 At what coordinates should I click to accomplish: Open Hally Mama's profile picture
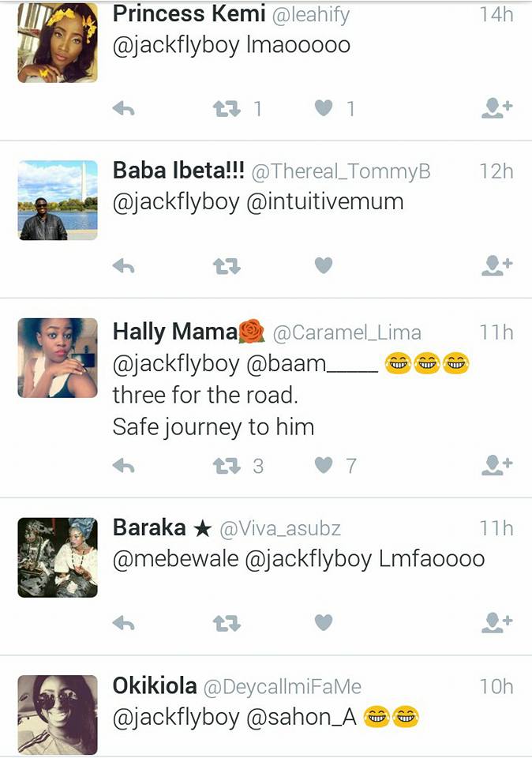[58, 358]
